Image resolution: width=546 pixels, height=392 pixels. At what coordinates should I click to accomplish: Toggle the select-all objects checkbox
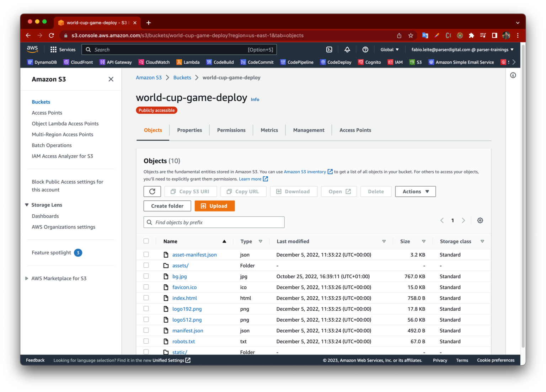pyautogui.click(x=146, y=241)
